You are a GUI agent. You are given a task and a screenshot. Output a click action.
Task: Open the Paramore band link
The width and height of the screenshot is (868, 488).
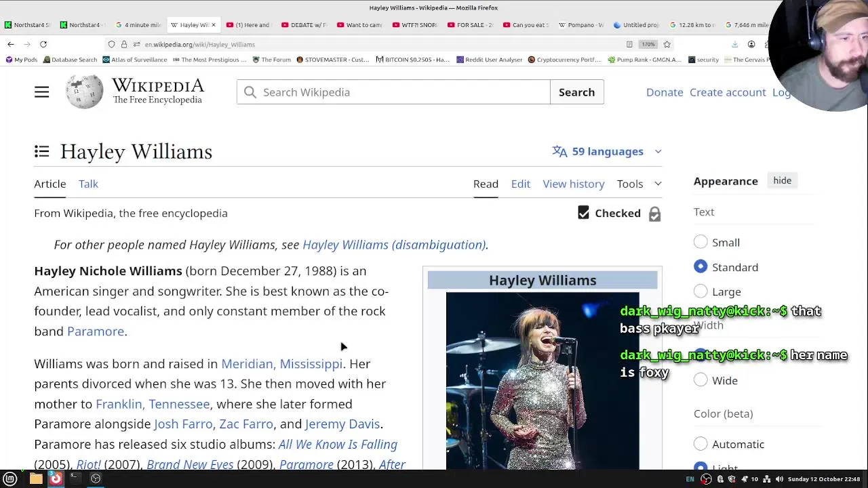coord(96,331)
